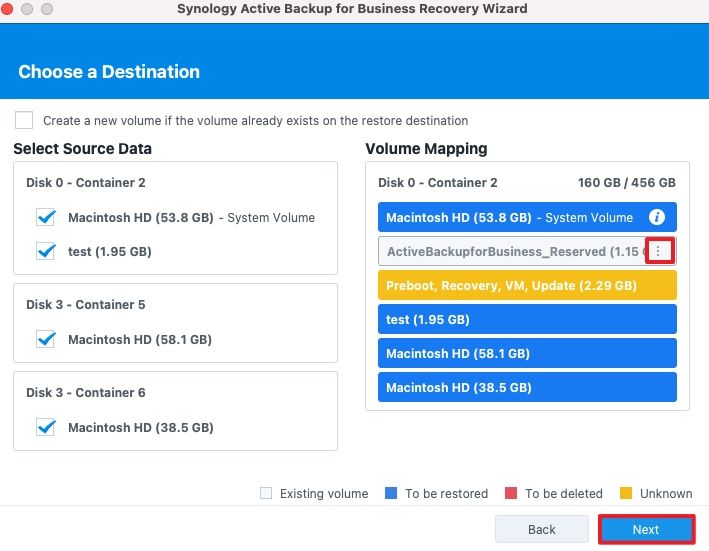Uncheck Macintosh HD (58.1 GB) in Container 5
709x551 pixels.
46,339
